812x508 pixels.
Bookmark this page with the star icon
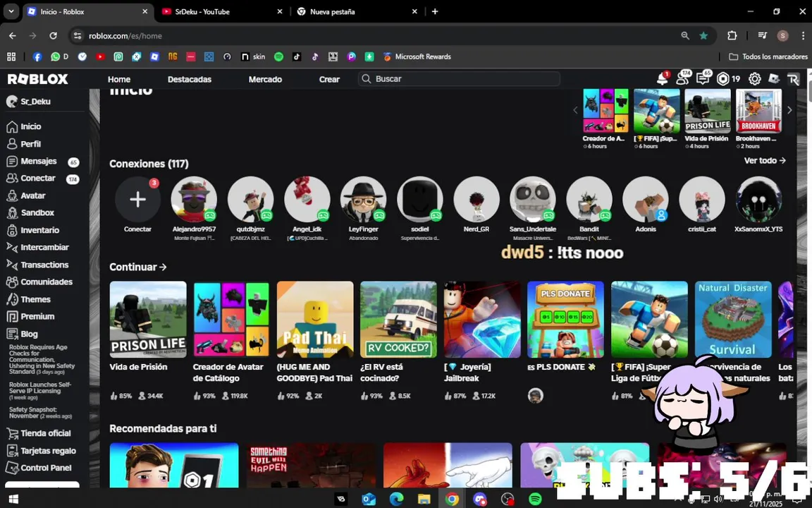703,36
